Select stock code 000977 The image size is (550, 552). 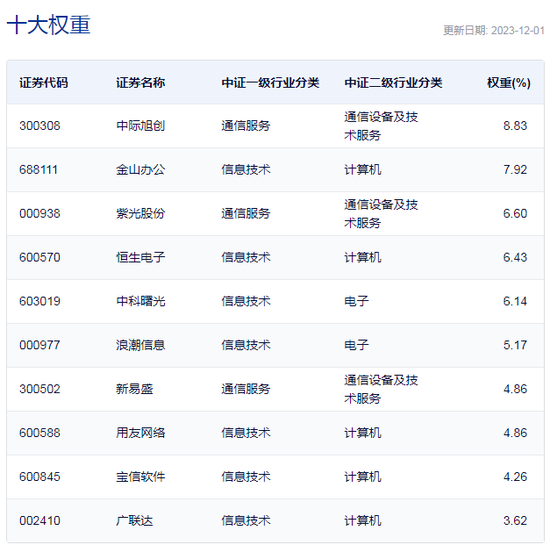(40, 345)
